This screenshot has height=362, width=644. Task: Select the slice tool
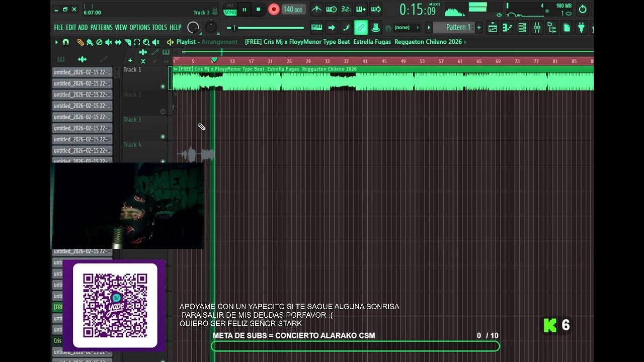pyautogui.click(x=127, y=42)
